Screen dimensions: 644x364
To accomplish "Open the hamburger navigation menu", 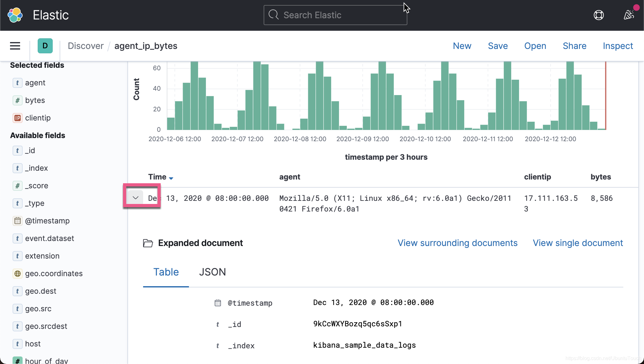I will click(15, 46).
